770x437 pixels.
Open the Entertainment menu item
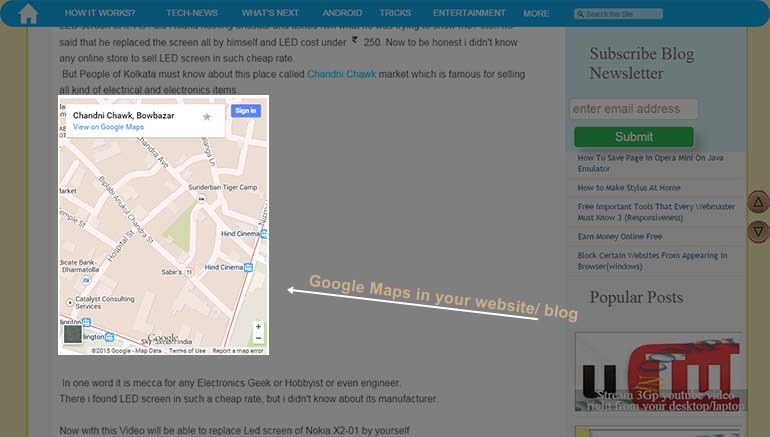469,13
